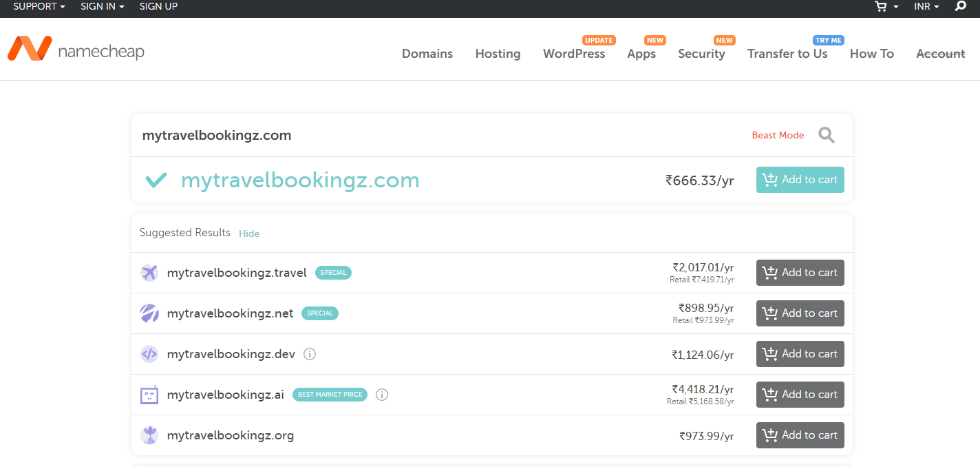Screen dimensions: 980x469
Task: Click the Retail ₹7,419.71/yr text
Action: point(702,280)
